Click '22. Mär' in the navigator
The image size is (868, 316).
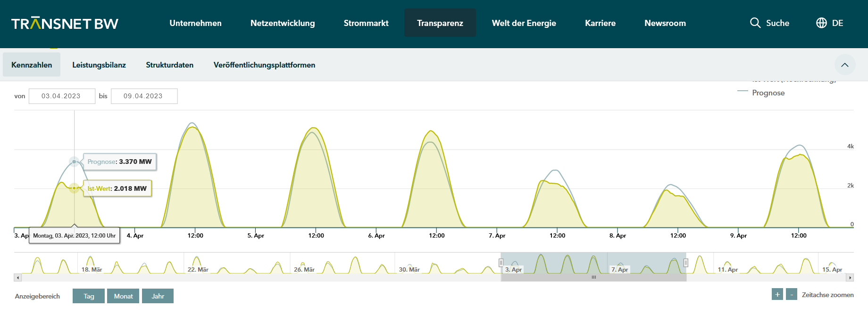pos(198,269)
